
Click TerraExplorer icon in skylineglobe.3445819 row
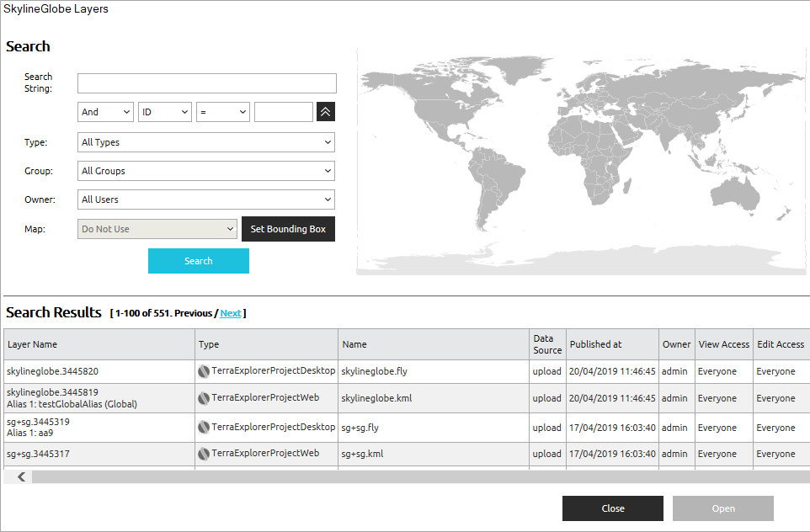[204, 398]
